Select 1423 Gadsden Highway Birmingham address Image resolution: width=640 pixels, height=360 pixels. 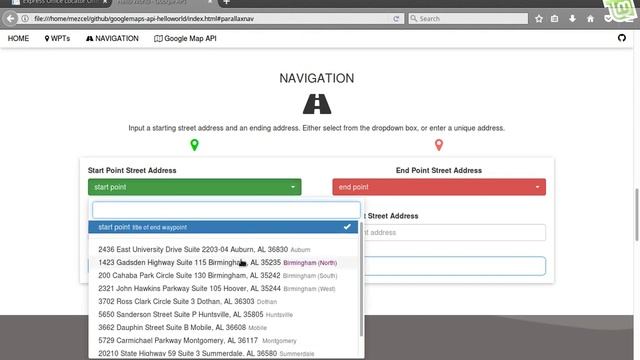click(223, 262)
